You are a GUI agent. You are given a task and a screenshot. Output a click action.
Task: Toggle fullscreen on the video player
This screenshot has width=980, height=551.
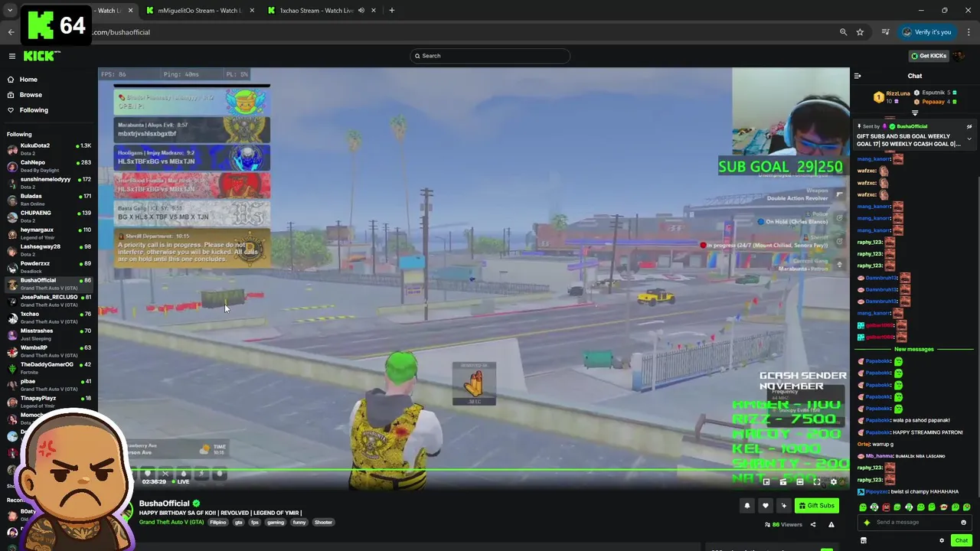point(817,482)
